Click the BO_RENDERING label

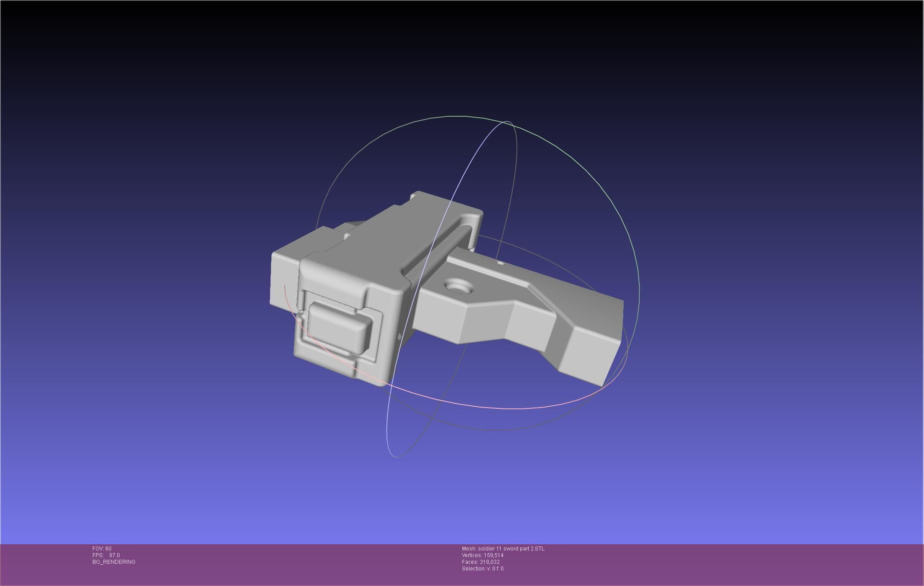(114, 562)
